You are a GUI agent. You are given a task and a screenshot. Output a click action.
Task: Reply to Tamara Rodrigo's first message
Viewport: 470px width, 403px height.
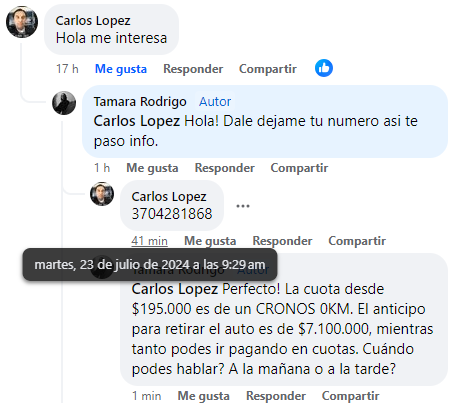(224, 168)
